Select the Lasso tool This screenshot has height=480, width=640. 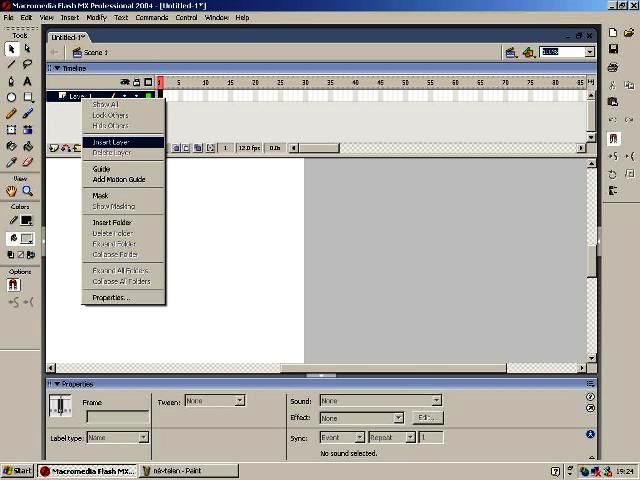point(27,64)
